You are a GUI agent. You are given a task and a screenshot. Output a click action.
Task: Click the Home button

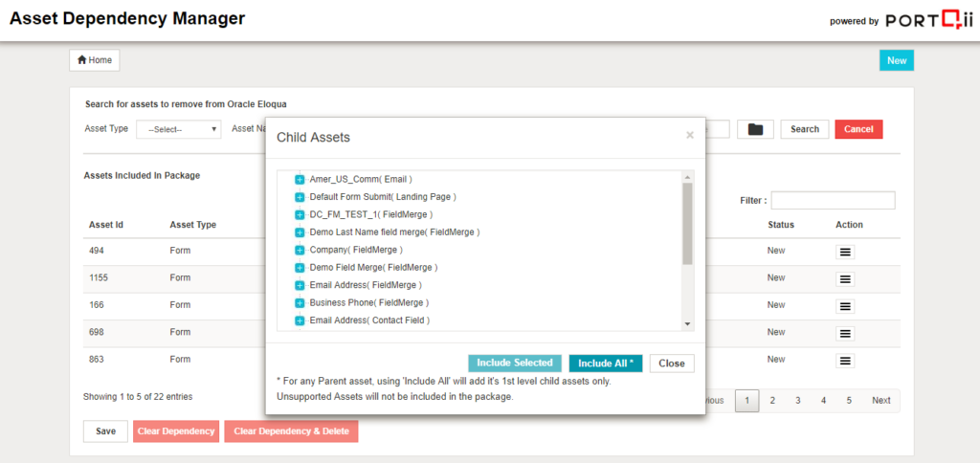pos(95,60)
